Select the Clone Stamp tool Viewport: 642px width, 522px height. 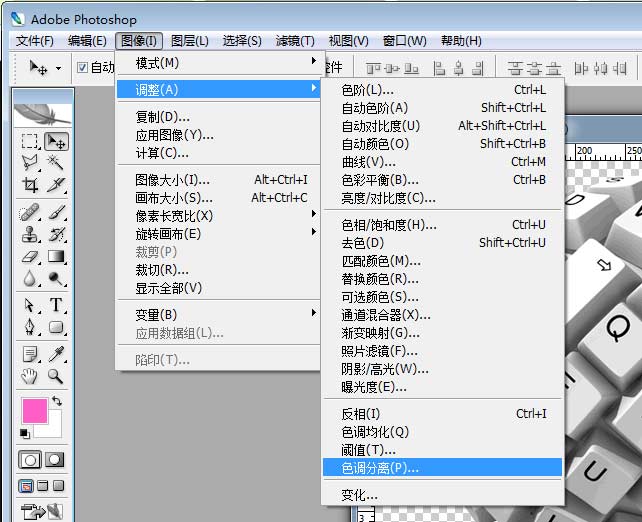pos(30,235)
